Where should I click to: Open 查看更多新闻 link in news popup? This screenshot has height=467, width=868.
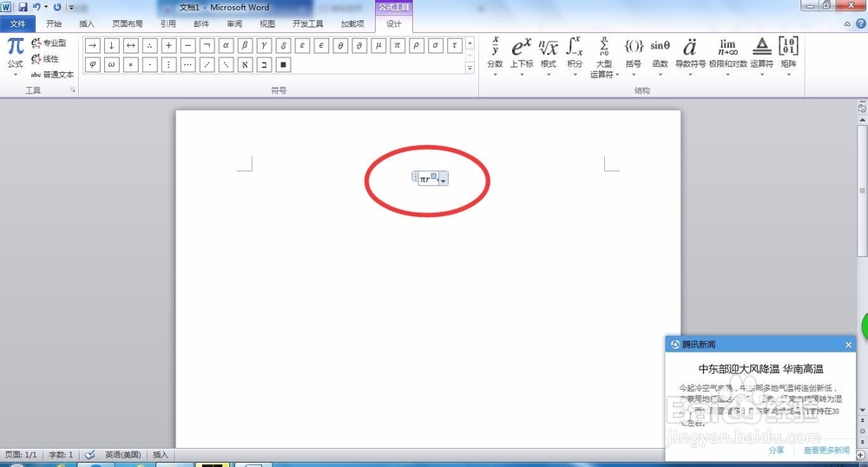point(826,451)
